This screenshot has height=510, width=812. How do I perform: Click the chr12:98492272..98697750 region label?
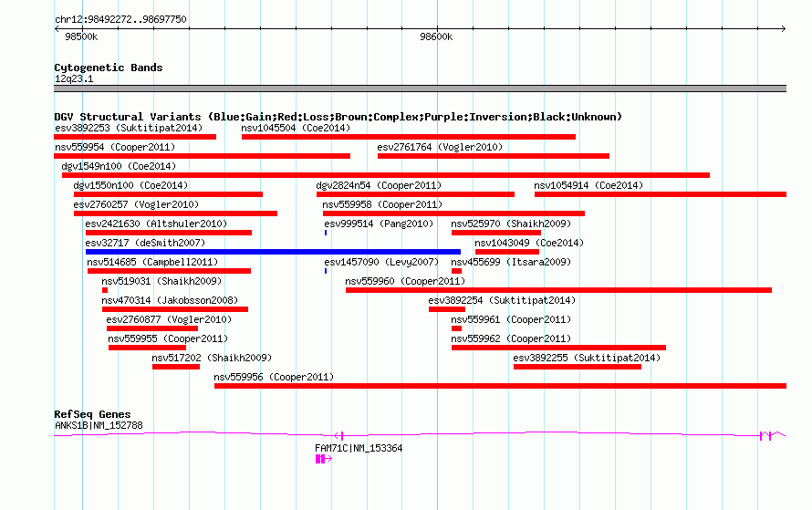coord(120,19)
